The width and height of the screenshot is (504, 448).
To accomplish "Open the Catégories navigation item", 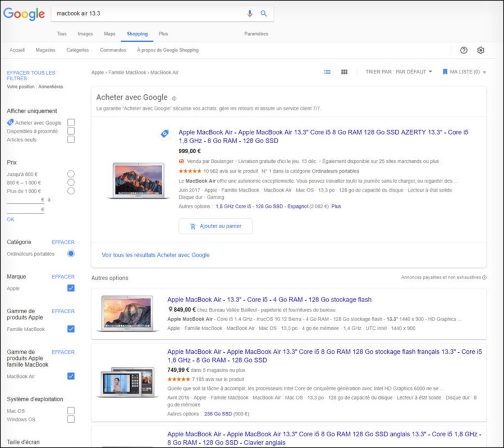I will 77,50.
